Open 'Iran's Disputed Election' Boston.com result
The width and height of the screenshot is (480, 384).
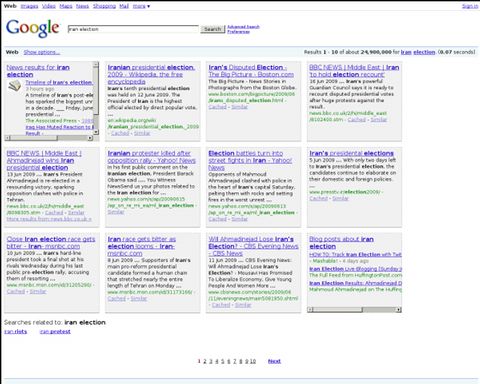pos(251,71)
